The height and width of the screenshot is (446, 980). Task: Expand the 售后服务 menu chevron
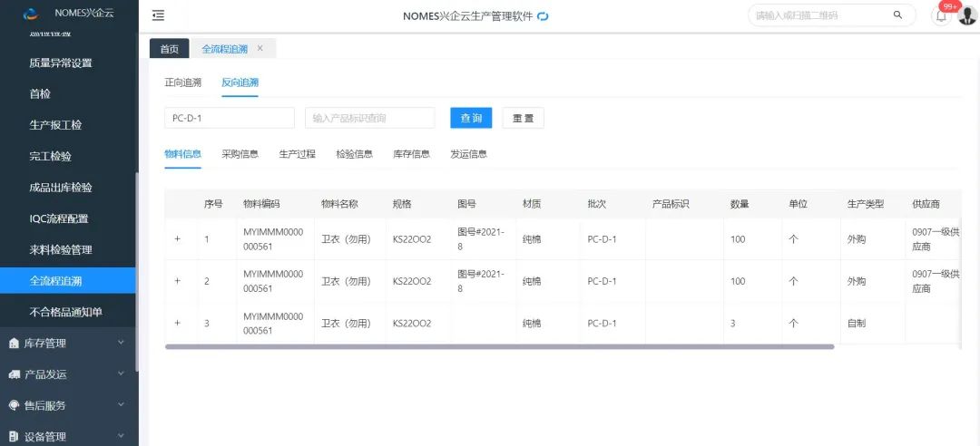pyautogui.click(x=122, y=405)
